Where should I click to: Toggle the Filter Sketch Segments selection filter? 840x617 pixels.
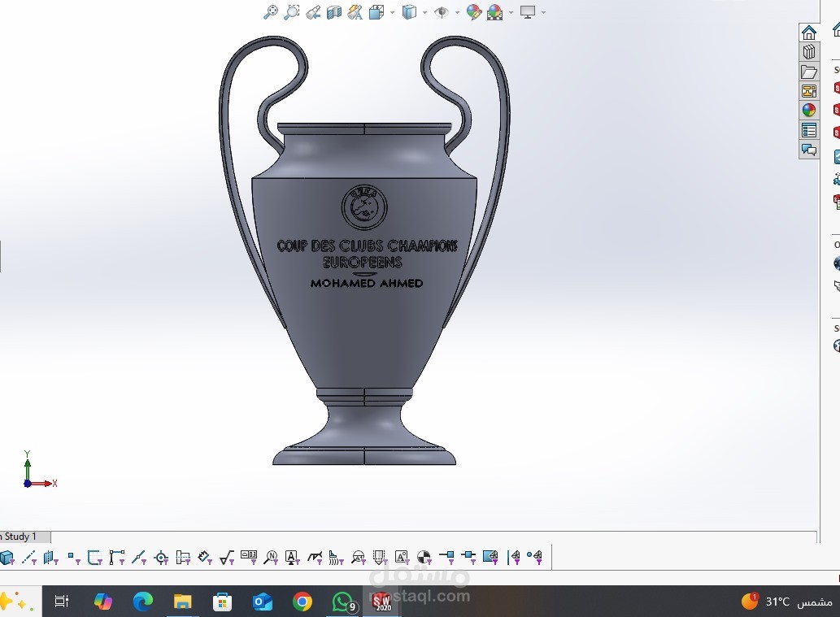pos(117,558)
